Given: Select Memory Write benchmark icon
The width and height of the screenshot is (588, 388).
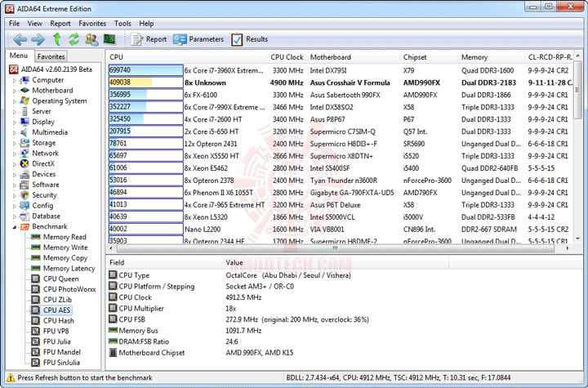Looking at the screenshot, I should pos(36,248).
